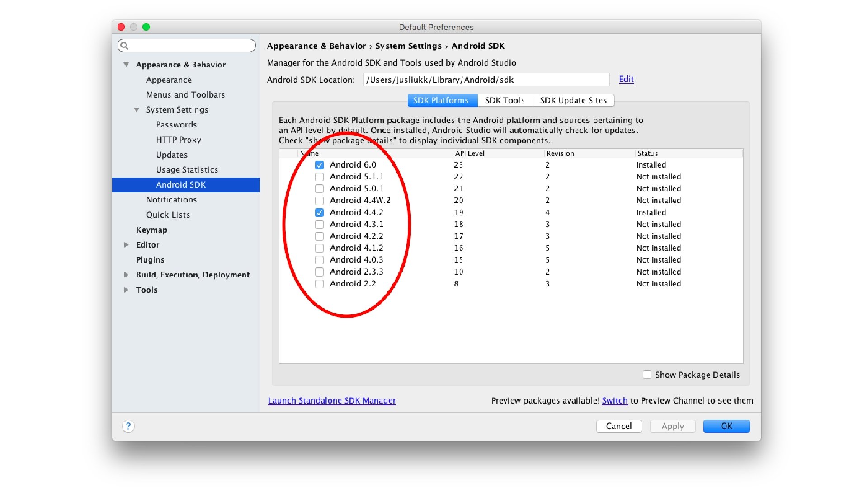Click Edit link for SDK location
This screenshot has height=488, width=868.
click(x=626, y=79)
